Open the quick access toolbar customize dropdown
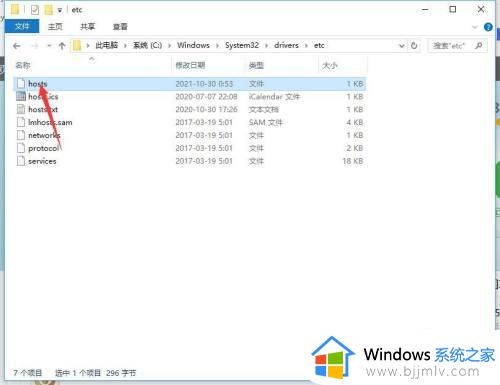This screenshot has height=385, width=500. tap(60, 10)
